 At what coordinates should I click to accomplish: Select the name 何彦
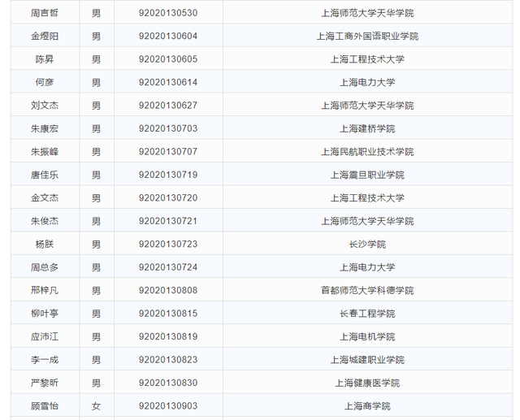pyautogui.click(x=45, y=82)
